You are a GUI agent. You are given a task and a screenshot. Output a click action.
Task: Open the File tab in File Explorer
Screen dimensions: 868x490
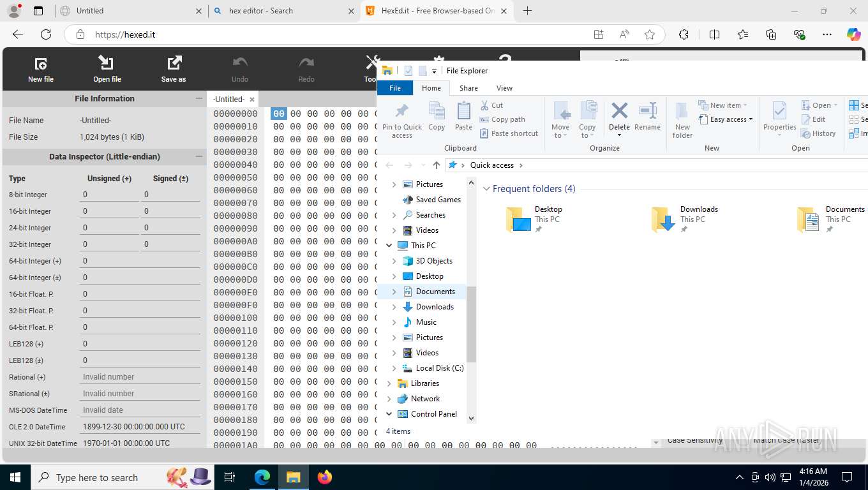tap(395, 88)
